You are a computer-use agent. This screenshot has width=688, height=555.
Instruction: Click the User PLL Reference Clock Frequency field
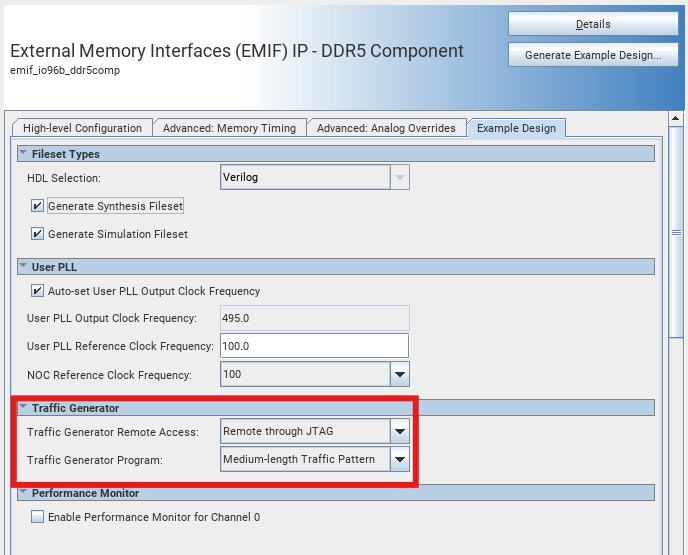314,346
